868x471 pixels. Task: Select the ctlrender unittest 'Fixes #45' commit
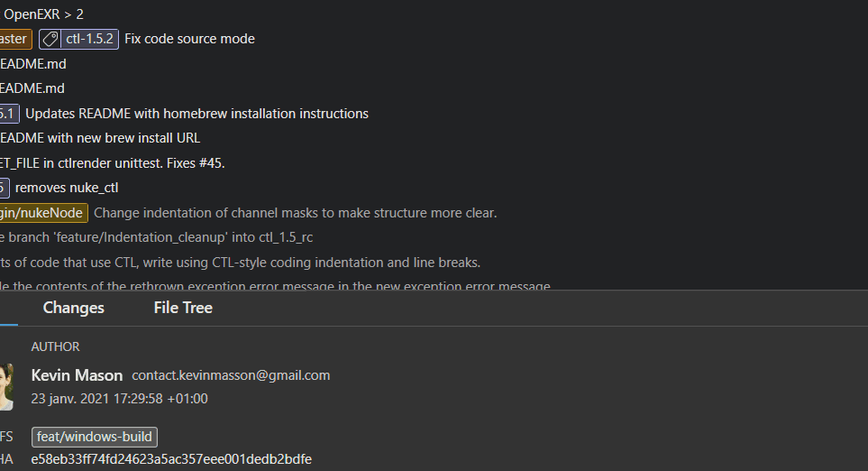[112, 163]
